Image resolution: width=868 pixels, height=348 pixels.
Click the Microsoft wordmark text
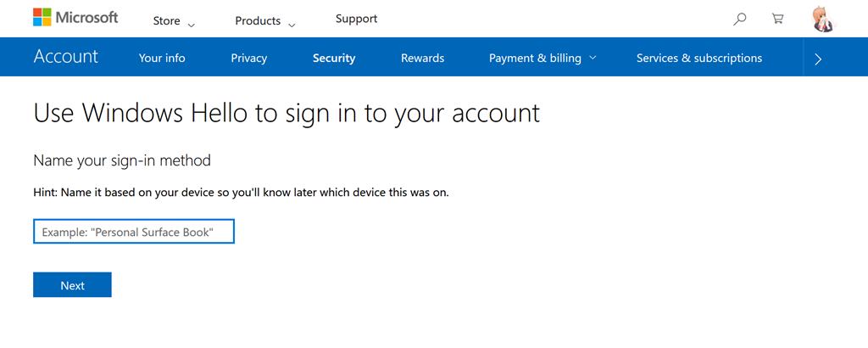(87, 18)
